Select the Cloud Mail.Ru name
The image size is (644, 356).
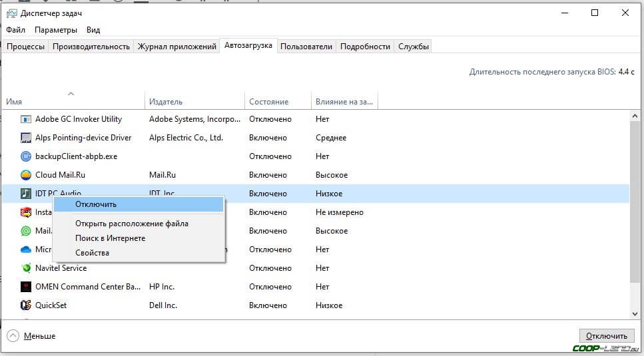(x=61, y=175)
